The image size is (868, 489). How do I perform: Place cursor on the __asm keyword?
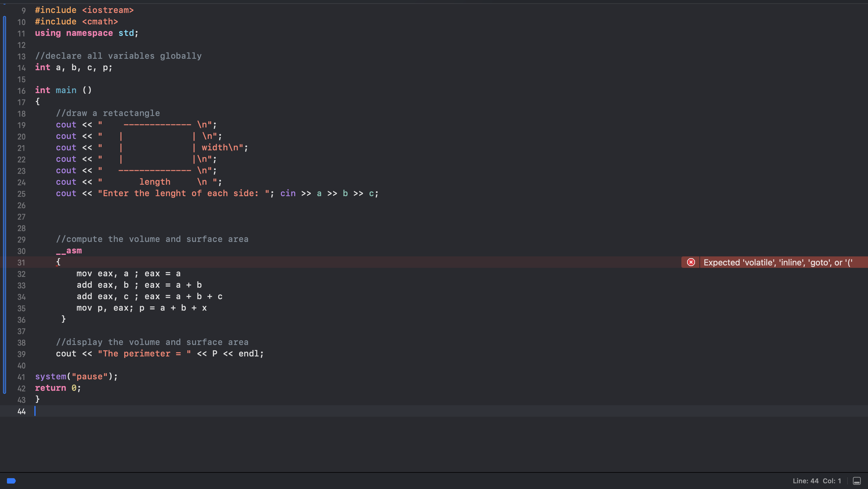(x=69, y=251)
